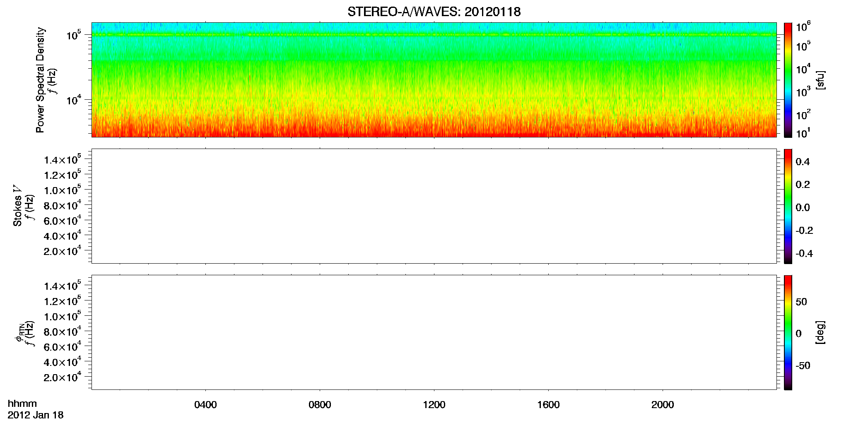Click the [sfu] unit label

tap(820, 80)
